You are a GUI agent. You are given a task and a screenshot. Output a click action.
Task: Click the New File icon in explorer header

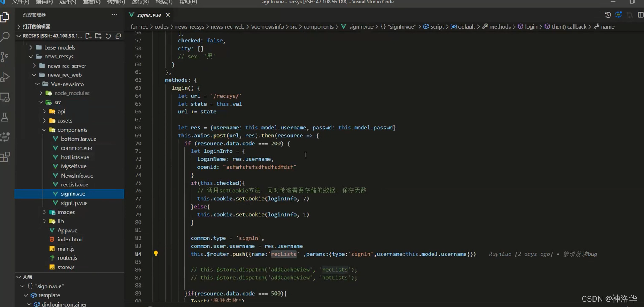88,36
